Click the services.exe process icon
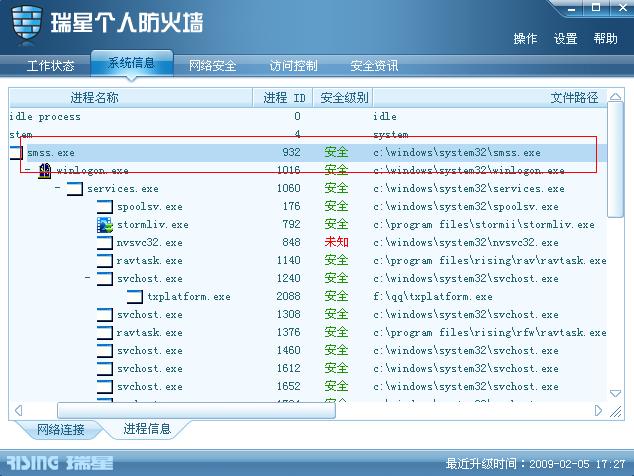Image resolution: width=634 pixels, height=476 pixels. pyautogui.click(x=75, y=189)
